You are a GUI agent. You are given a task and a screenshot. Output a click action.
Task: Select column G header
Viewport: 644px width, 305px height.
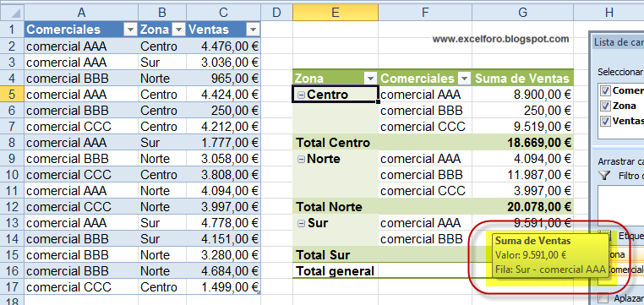click(522, 13)
